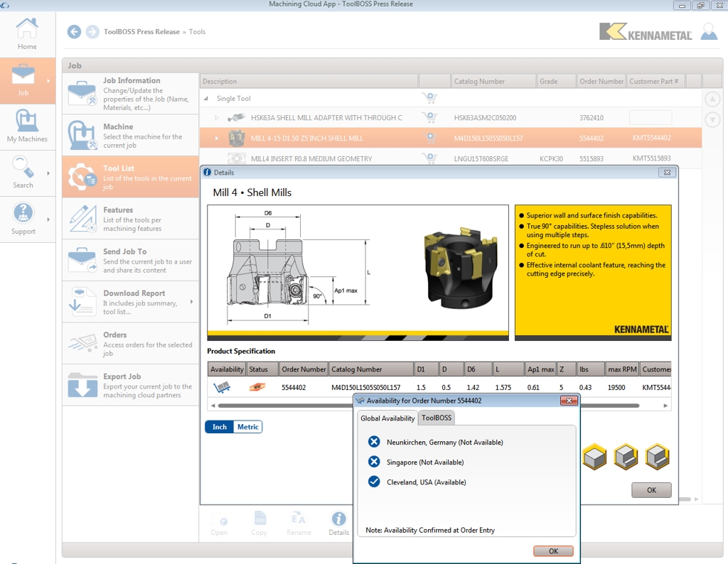Open Job Information panel item
Screen dimensions: 728x564
pos(131,93)
